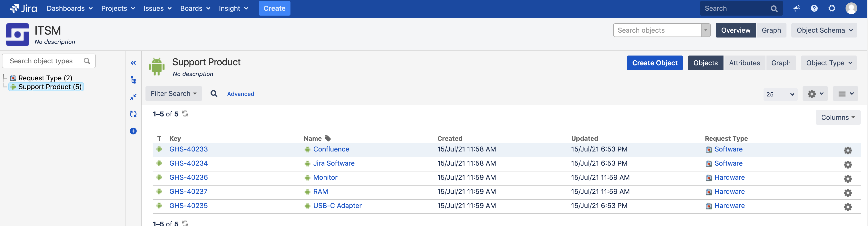Click the Create Object button
The image size is (868, 226).
click(x=654, y=63)
